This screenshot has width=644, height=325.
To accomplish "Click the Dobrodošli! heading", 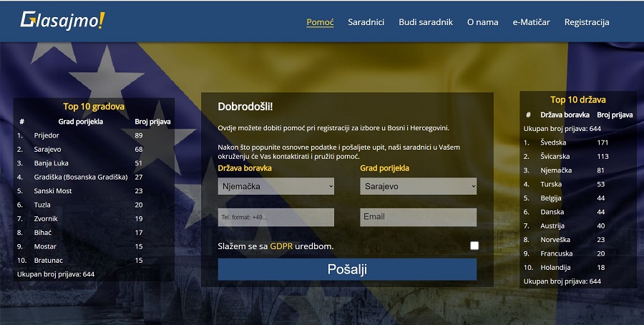I will pos(245,107).
